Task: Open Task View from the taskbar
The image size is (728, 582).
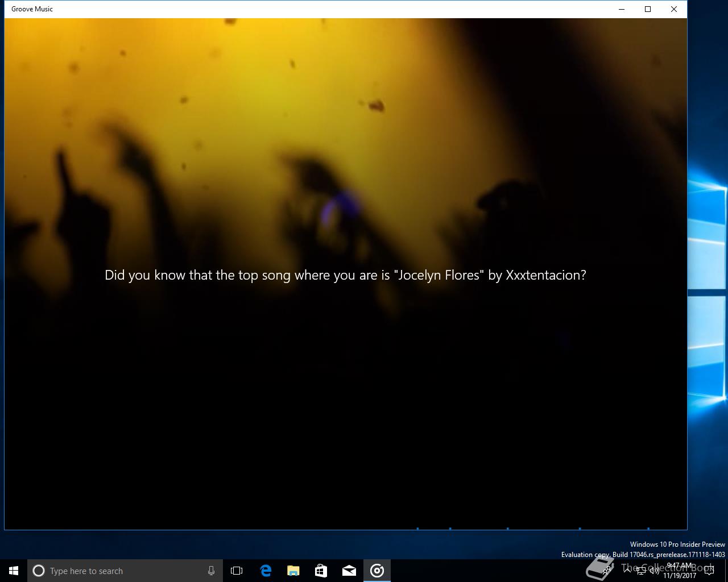Action: coord(237,571)
